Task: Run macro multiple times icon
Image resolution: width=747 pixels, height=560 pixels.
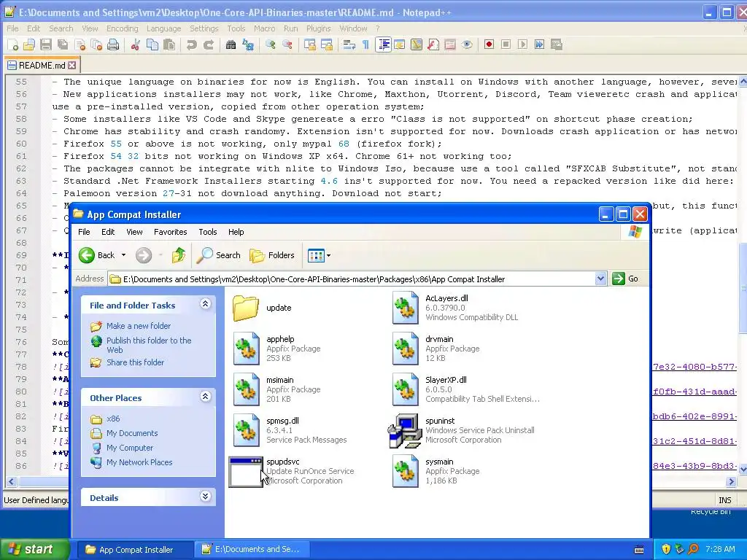Action: 539,44
